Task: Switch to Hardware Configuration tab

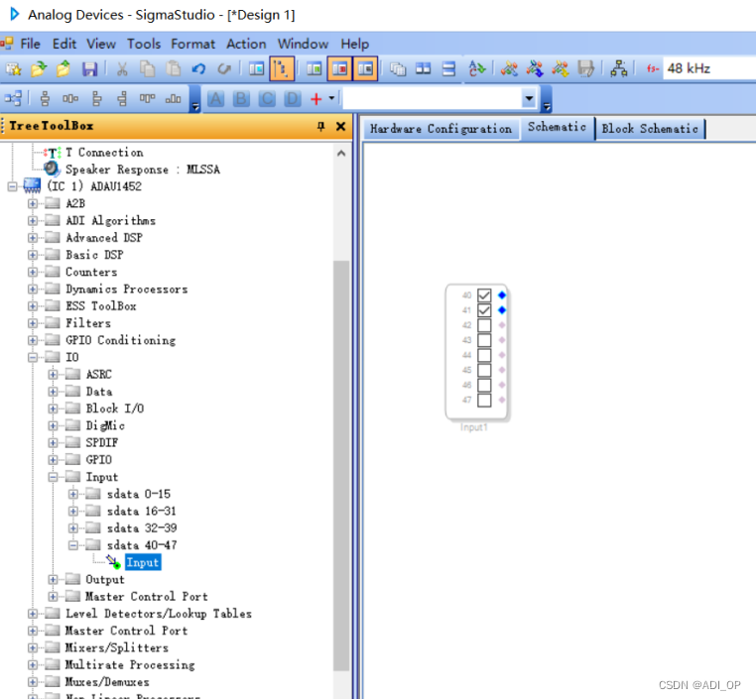Action: [x=441, y=129]
